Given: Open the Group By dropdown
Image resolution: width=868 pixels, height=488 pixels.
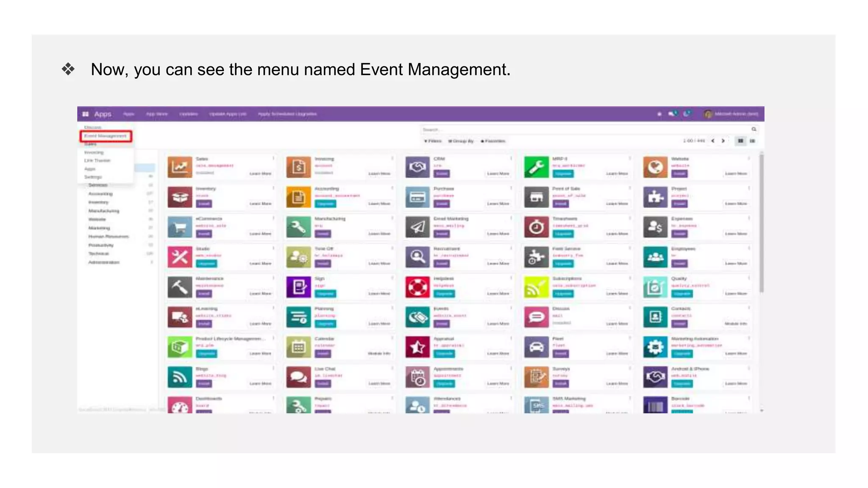Looking at the screenshot, I should 461,141.
